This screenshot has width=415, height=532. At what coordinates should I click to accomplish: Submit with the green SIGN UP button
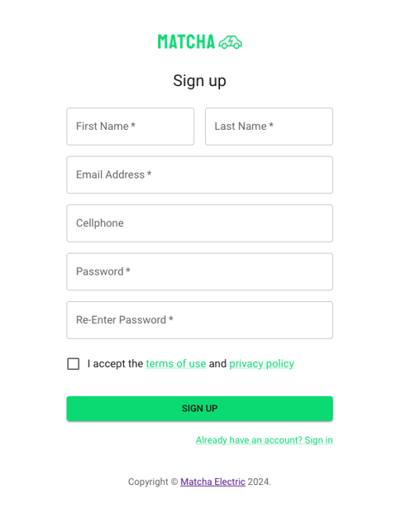200,409
